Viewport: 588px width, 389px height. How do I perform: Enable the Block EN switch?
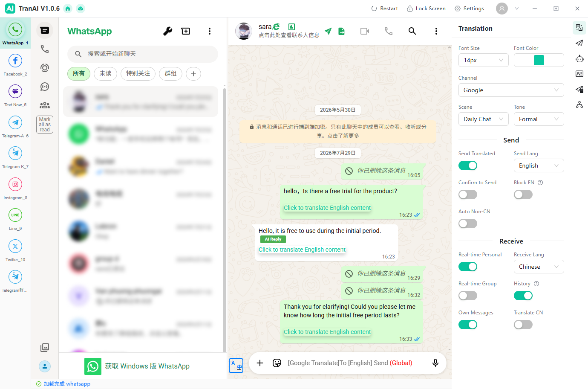523,194
